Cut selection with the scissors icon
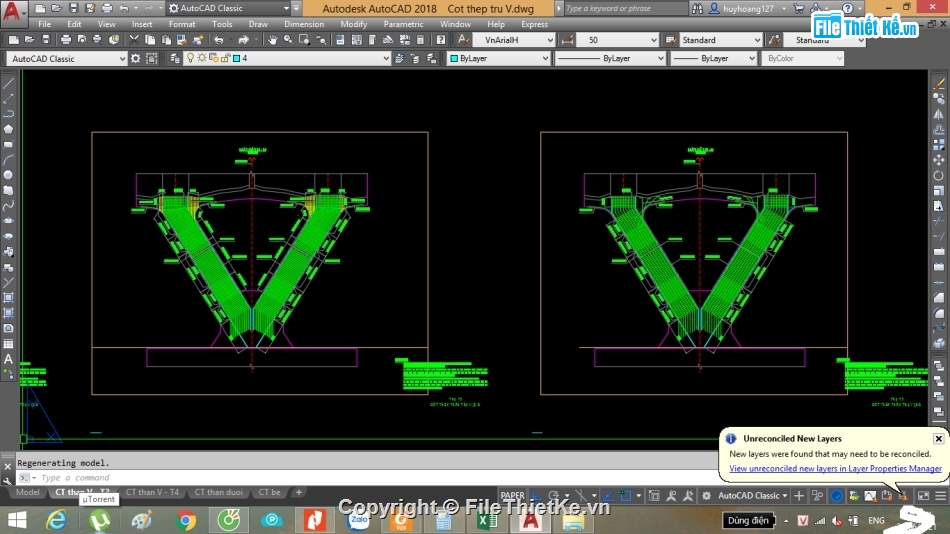 pyautogui.click(x=134, y=40)
